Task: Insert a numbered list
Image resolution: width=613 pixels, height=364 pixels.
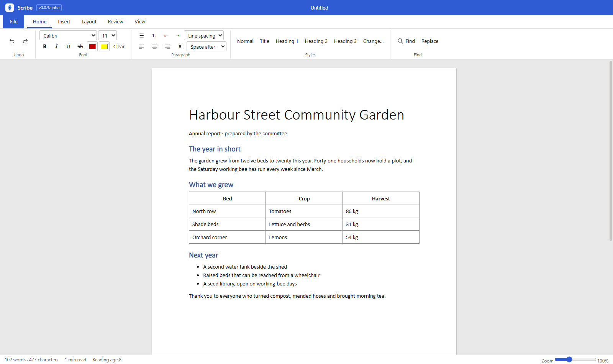Action: click(x=154, y=35)
